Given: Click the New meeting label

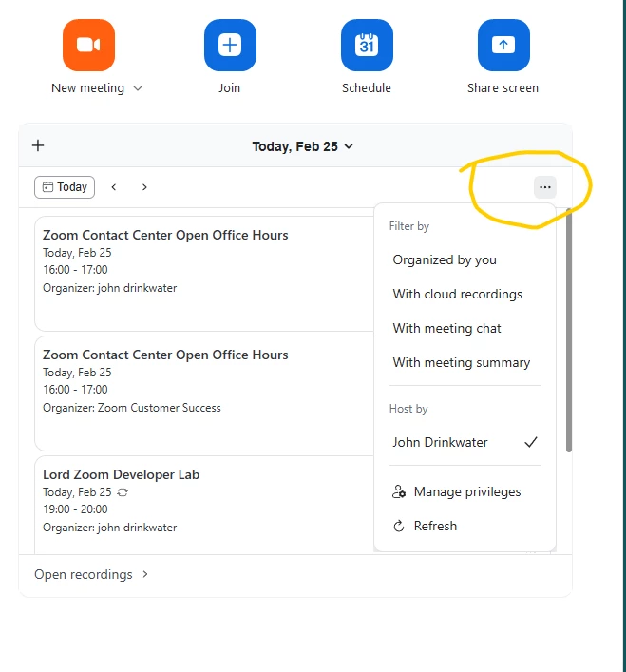Looking at the screenshot, I should tap(87, 87).
